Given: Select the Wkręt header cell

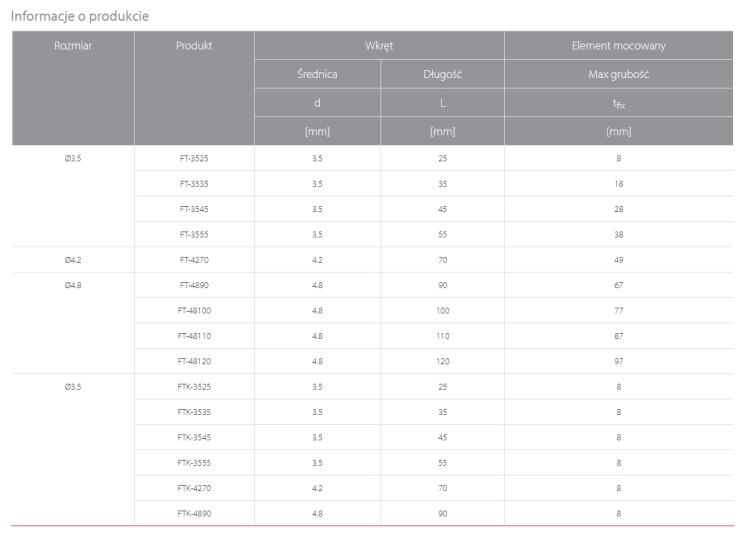Looking at the screenshot, I should (379, 46).
